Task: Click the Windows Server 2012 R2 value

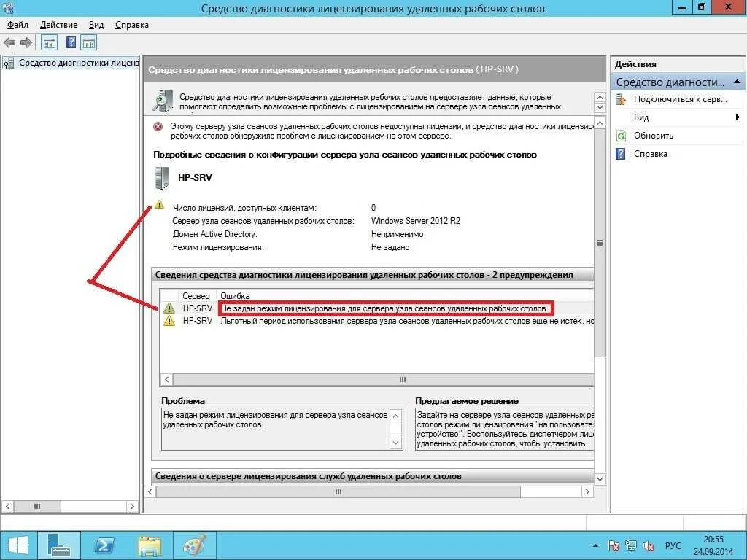Action: pos(416,221)
